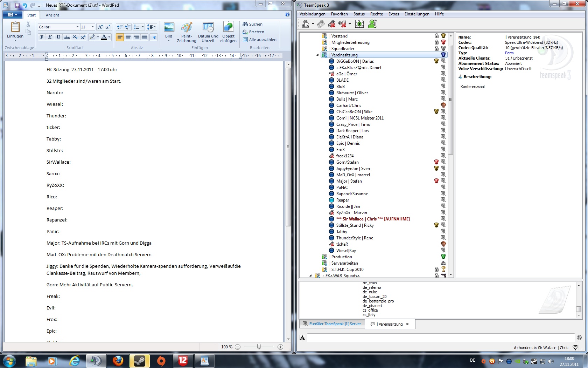Open TeamSpeak contacts manager icon

tap(372, 24)
